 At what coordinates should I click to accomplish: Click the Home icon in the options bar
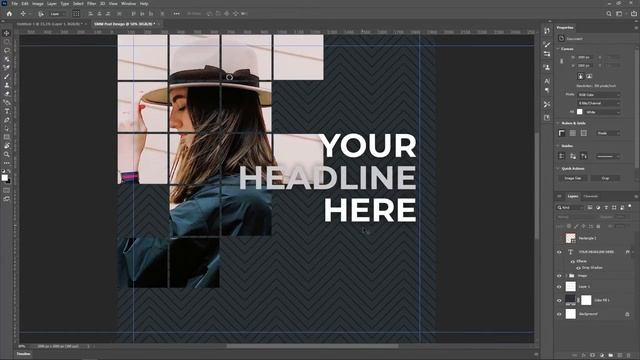point(9,13)
